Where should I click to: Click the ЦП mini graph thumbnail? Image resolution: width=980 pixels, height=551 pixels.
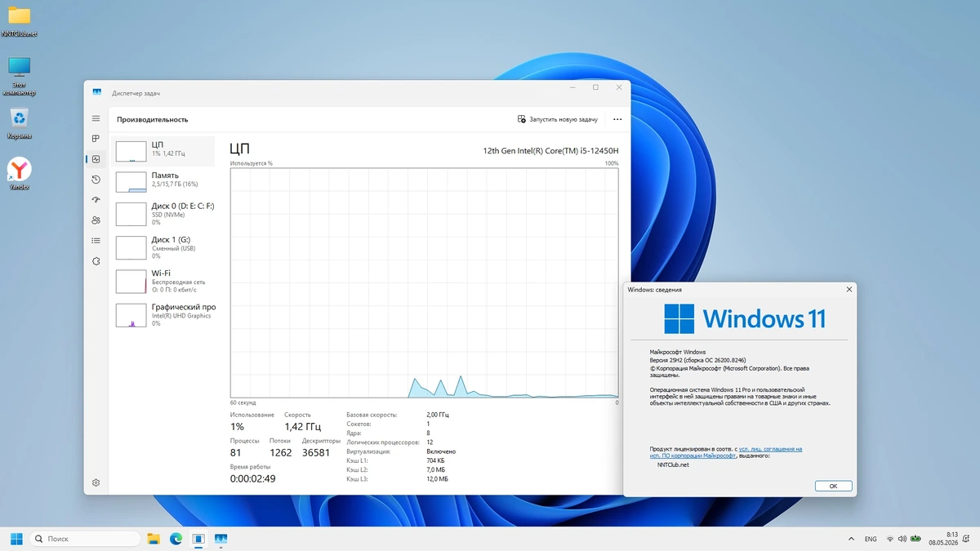click(x=131, y=151)
